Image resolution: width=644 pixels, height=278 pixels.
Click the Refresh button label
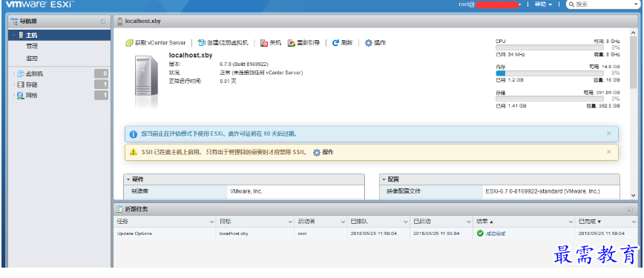pos(346,43)
